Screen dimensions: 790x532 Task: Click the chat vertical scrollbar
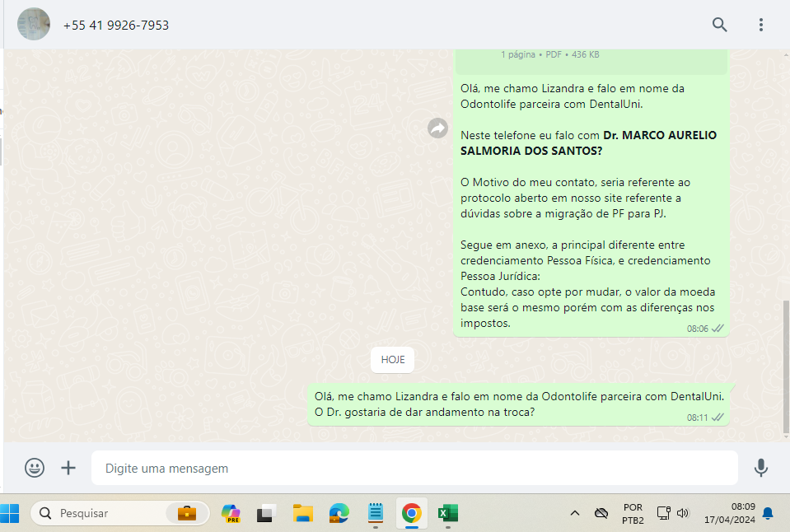tap(785, 362)
